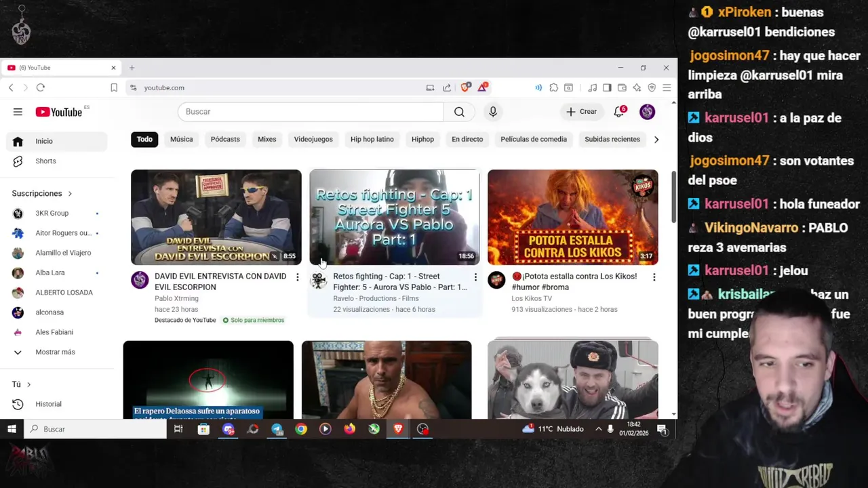This screenshot has width=868, height=488.
Task: Open Brave Rewards triangle icon
Action: pyautogui.click(x=482, y=87)
